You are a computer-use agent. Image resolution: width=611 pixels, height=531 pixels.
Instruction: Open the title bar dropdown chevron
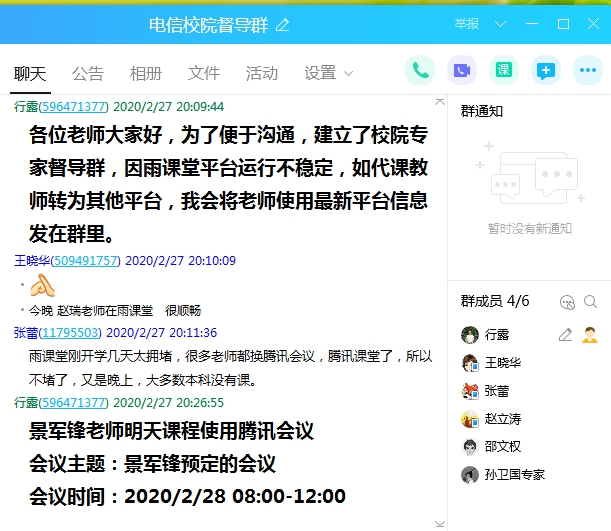click(x=500, y=25)
